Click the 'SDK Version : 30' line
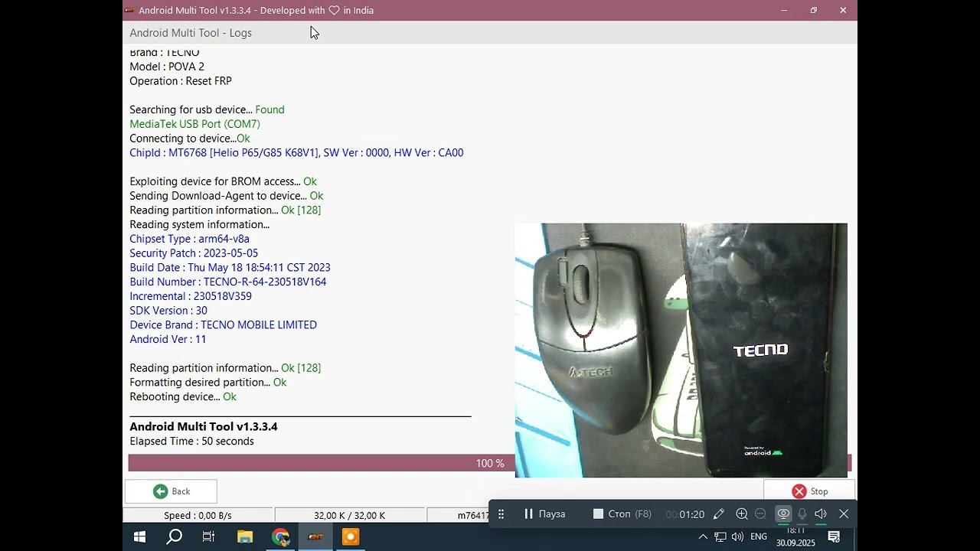 click(168, 311)
